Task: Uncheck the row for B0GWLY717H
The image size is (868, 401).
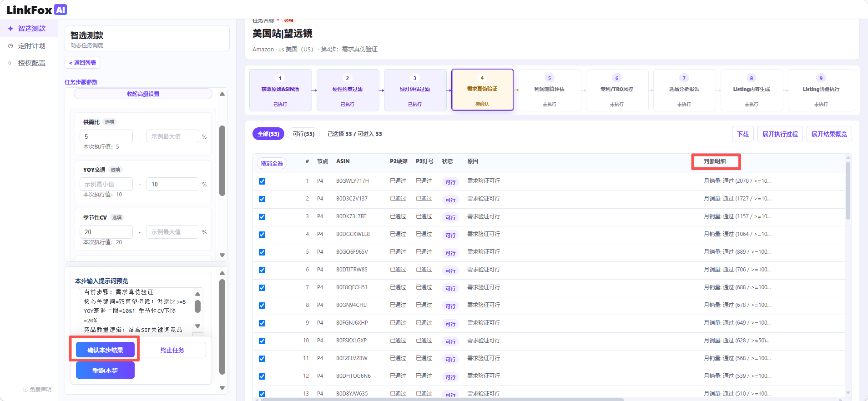Action: click(x=262, y=181)
